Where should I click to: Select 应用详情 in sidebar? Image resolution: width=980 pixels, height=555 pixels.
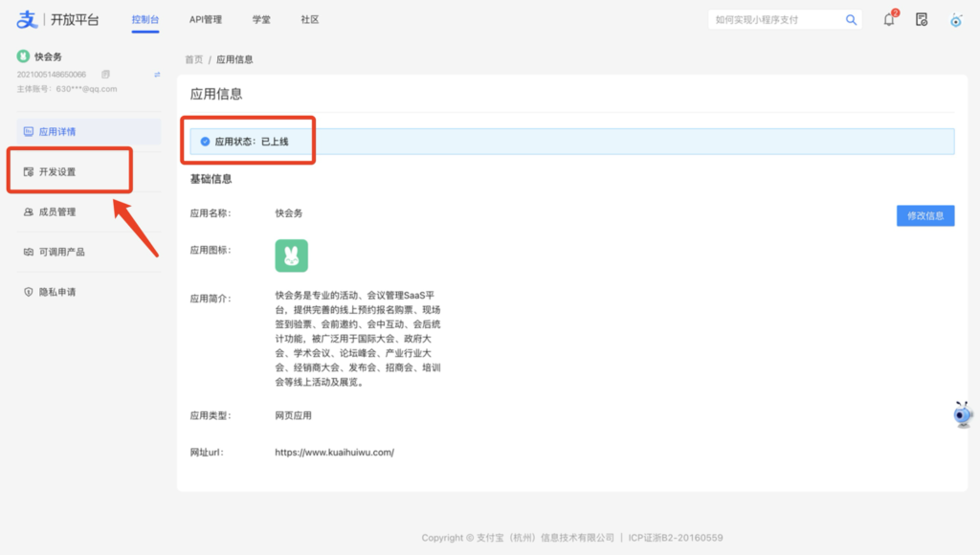(89, 131)
